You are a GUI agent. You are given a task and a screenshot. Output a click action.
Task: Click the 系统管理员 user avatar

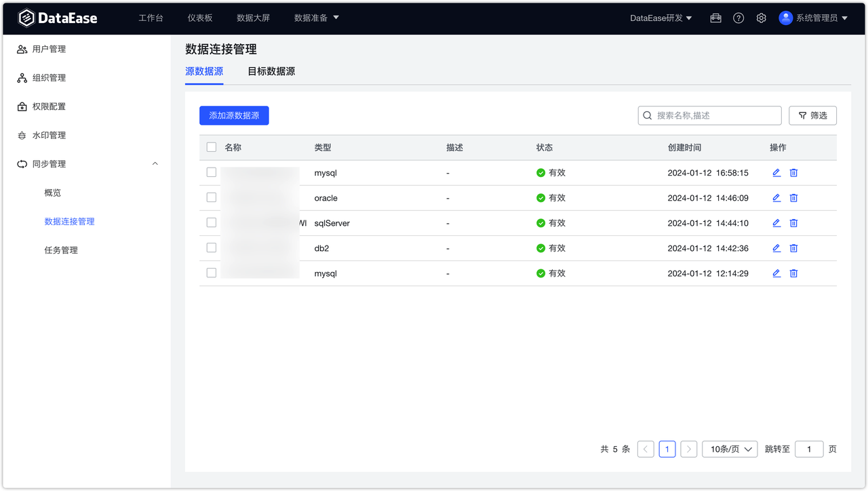[x=786, y=18]
